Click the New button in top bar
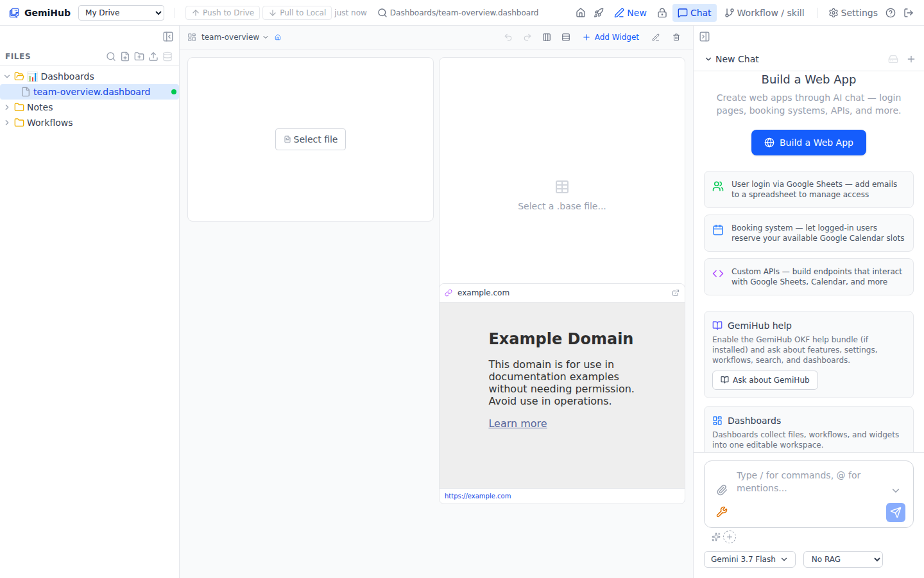The height and width of the screenshot is (578, 924). pos(630,13)
